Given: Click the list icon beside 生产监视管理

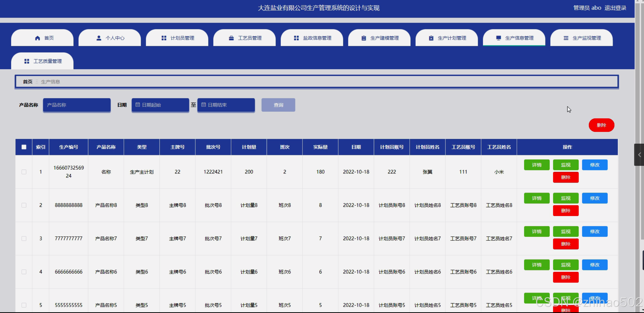Looking at the screenshot, I should click(566, 38).
